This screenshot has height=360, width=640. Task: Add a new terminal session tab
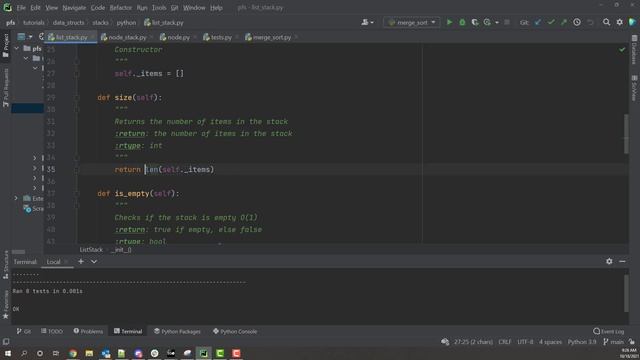pos(81,261)
